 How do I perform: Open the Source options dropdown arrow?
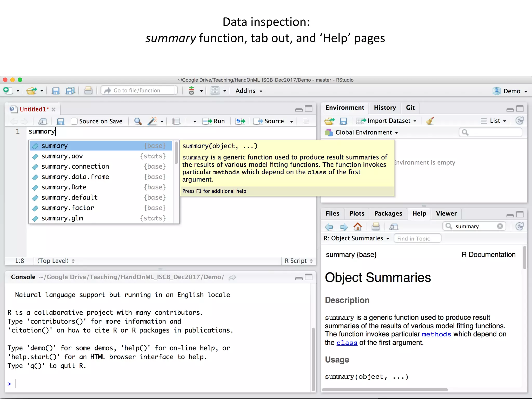tap(292, 122)
